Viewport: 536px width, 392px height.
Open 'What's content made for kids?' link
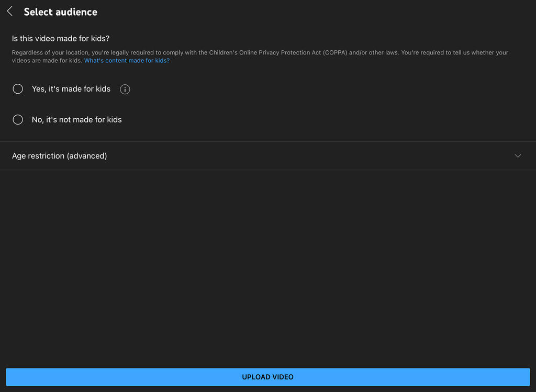click(x=127, y=61)
